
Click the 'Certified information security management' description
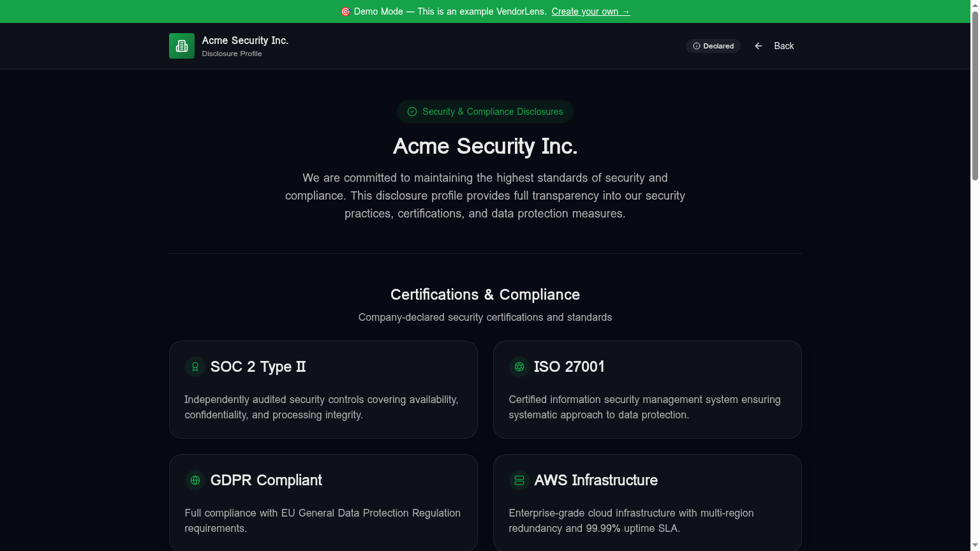(x=644, y=407)
